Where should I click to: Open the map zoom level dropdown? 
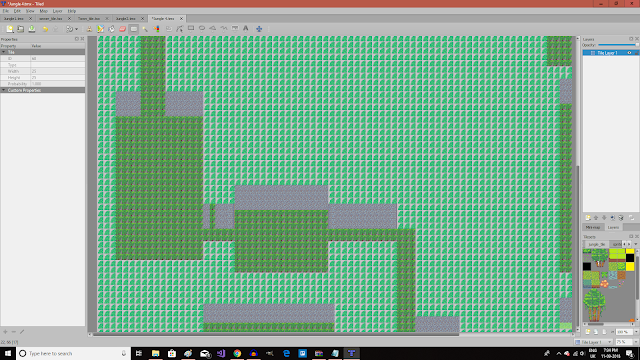coord(627,342)
